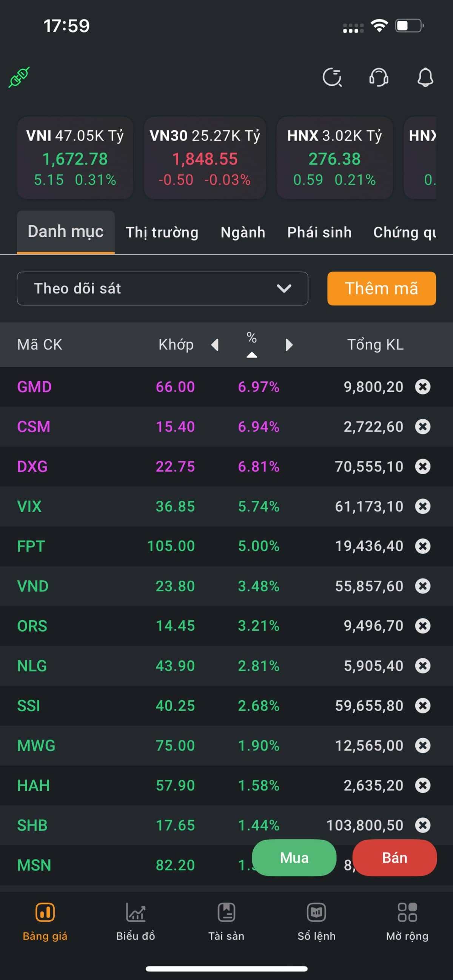Remove GMD from watchlist
The width and height of the screenshot is (453, 980).
[422, 387]
